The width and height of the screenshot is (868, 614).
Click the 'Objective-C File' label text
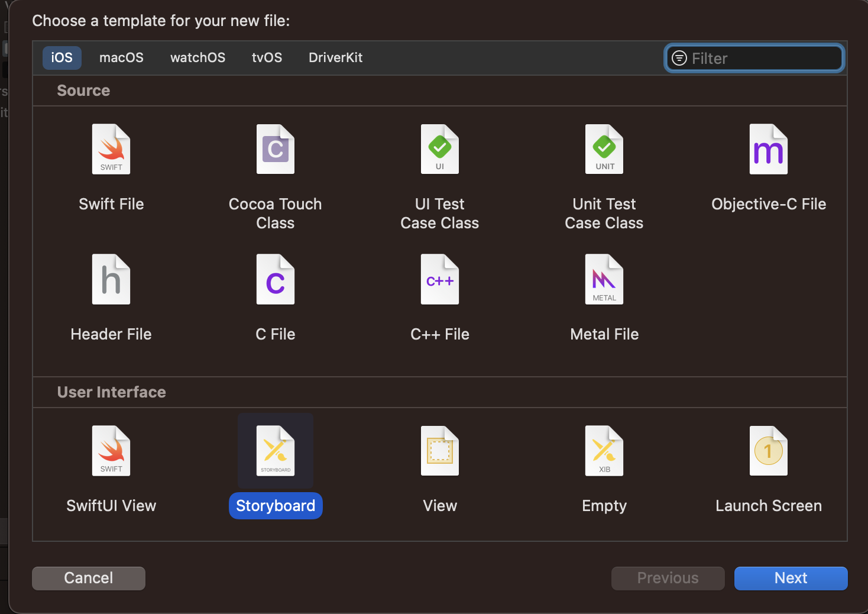pos(769,204)
